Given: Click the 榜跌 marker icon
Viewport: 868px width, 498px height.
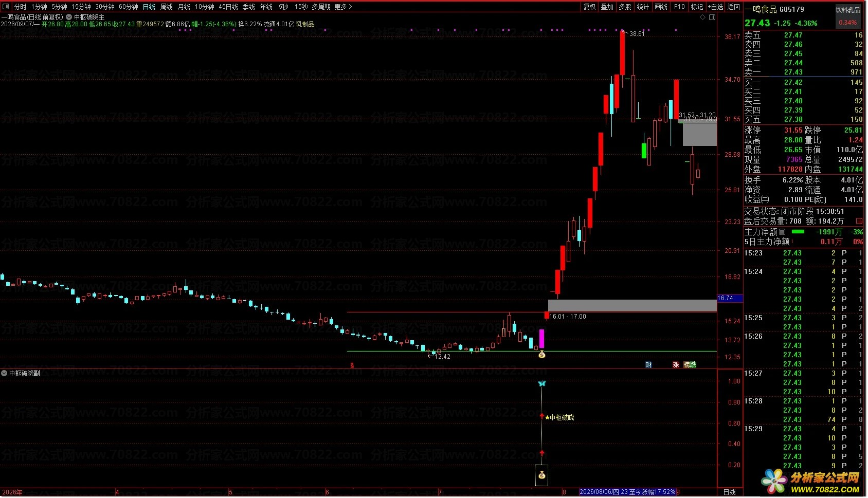Looking at the screenshot, I should pos(690,364).
